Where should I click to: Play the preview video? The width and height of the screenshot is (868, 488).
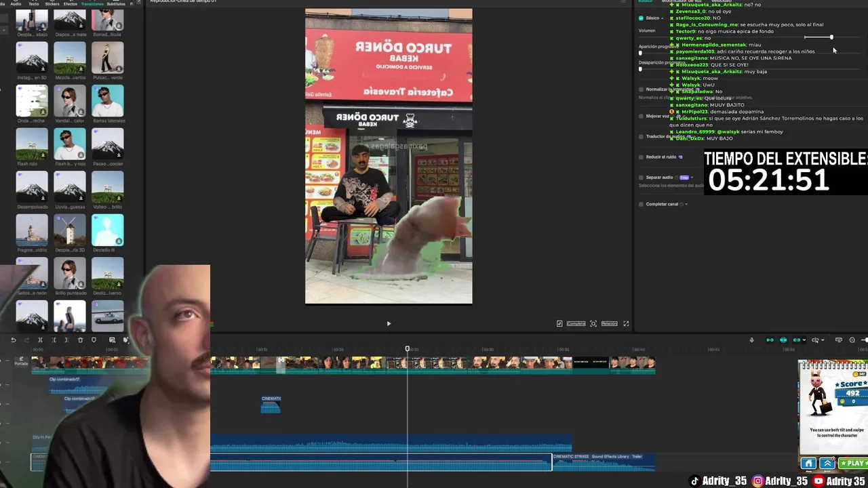click(389, 324)
